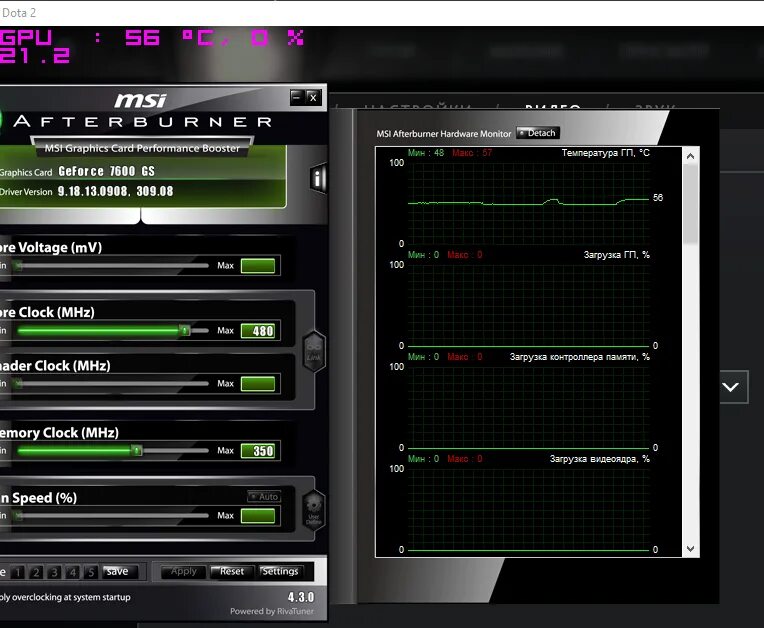Click the 'Загрузка ГП, %' graph label
Image resolution: width=764 pixels, height=628 pixels.
[617, 254]
